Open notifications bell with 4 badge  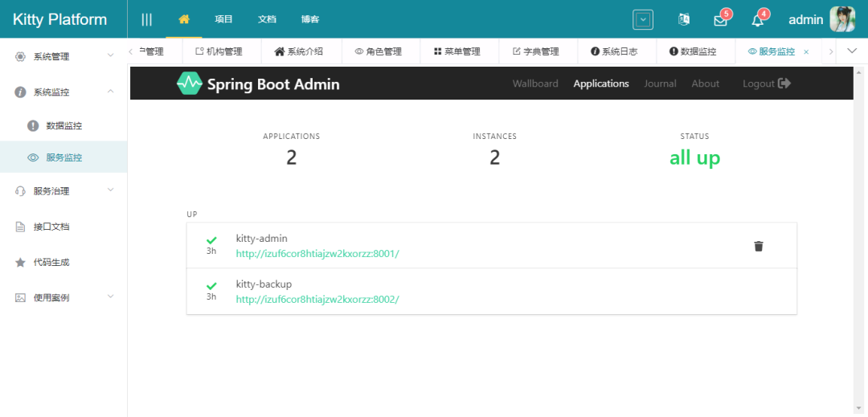[757, 20]
